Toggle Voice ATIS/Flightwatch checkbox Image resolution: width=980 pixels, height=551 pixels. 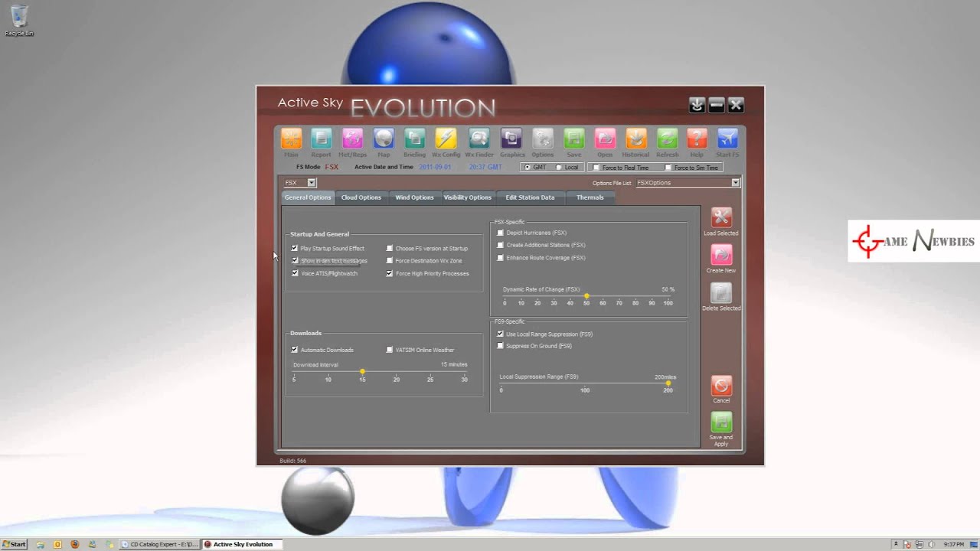click(x=295, y=273)
